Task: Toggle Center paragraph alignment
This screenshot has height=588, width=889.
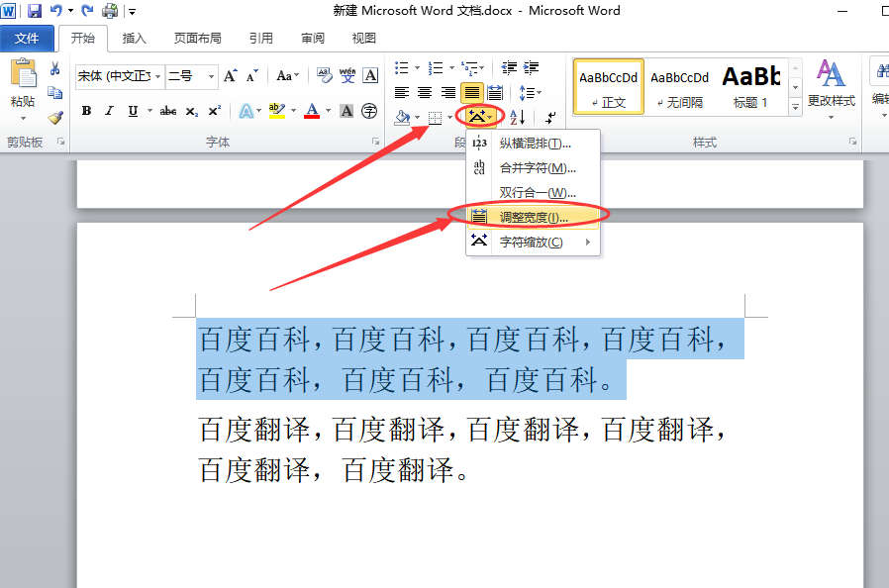Action: pyautogui.click(x=425, y=92)
